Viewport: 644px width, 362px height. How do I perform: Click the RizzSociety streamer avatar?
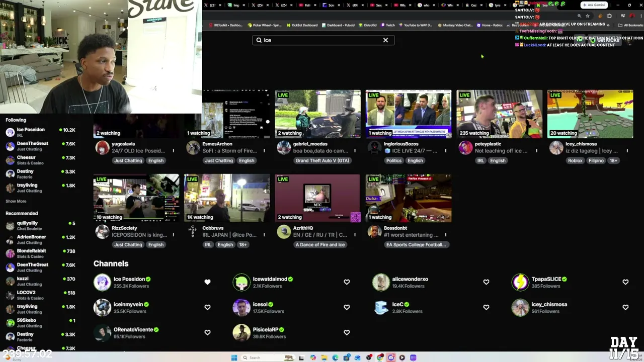coord(102,231)
